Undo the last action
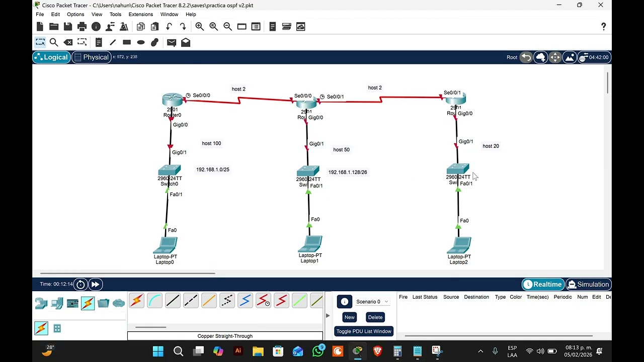The width and height of the screenshot is (644, 362). coord(169,27)
